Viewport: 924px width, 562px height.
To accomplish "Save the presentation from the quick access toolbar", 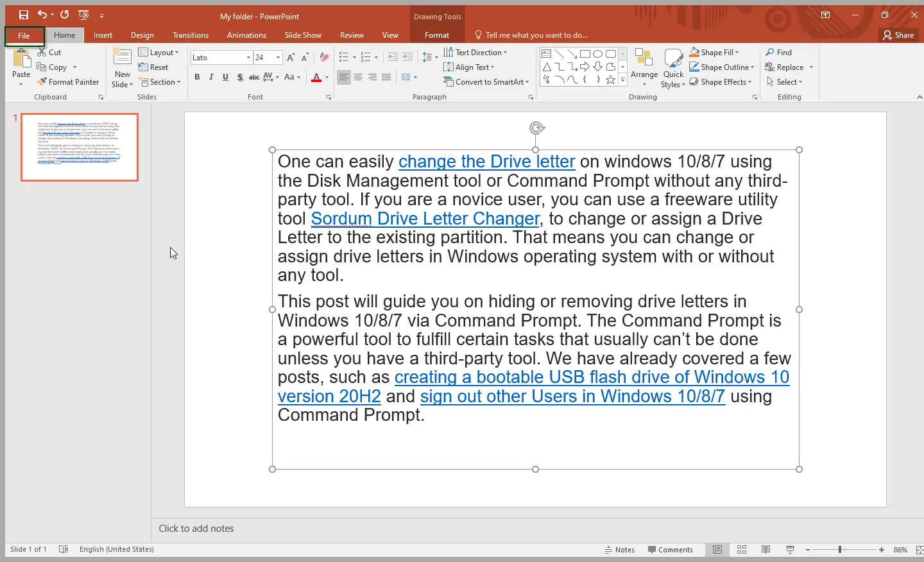I will [x=24, y=15].
